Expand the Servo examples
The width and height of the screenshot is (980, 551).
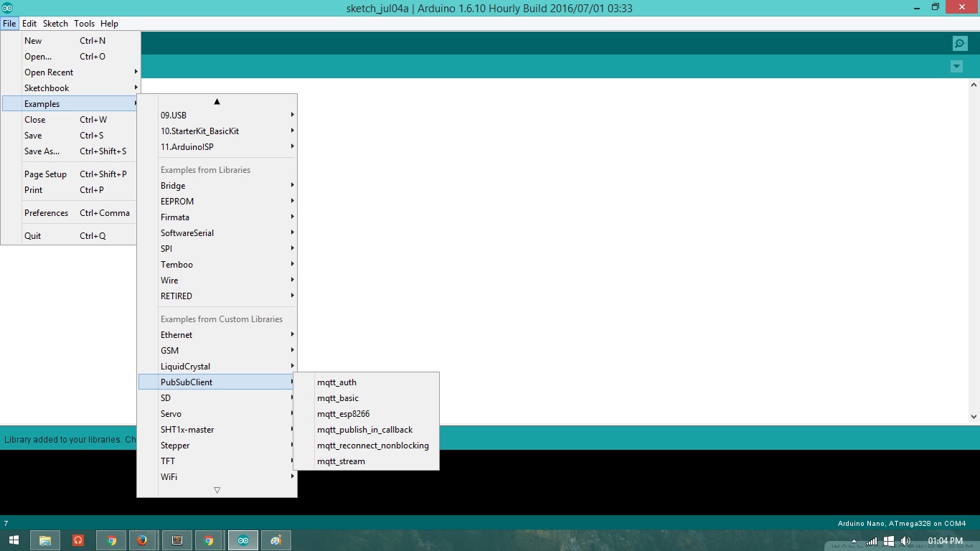217,414
